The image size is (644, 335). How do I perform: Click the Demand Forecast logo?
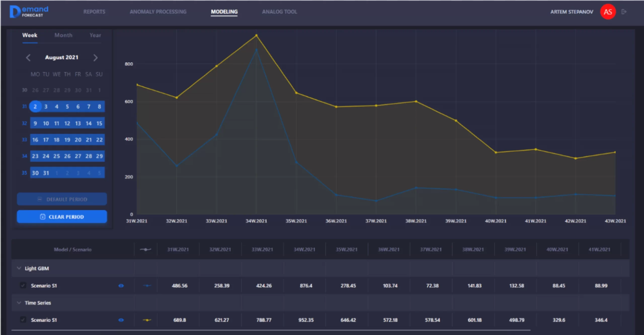coord(29,12)
